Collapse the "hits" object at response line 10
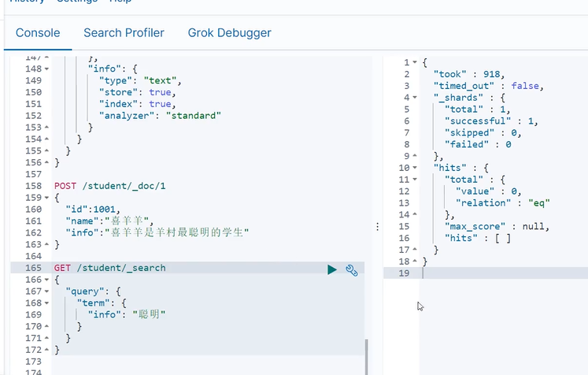The height and width of the screenshot is (375, 588). click(x=415, y=168)
